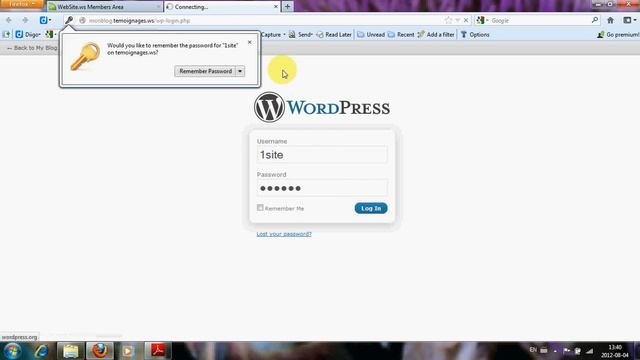Open the Diigo toolbar menu button

coord(28,35)
